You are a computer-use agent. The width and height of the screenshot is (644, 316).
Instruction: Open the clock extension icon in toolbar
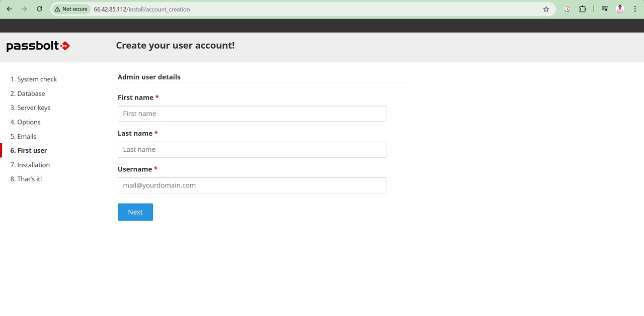tap(568, 9)
